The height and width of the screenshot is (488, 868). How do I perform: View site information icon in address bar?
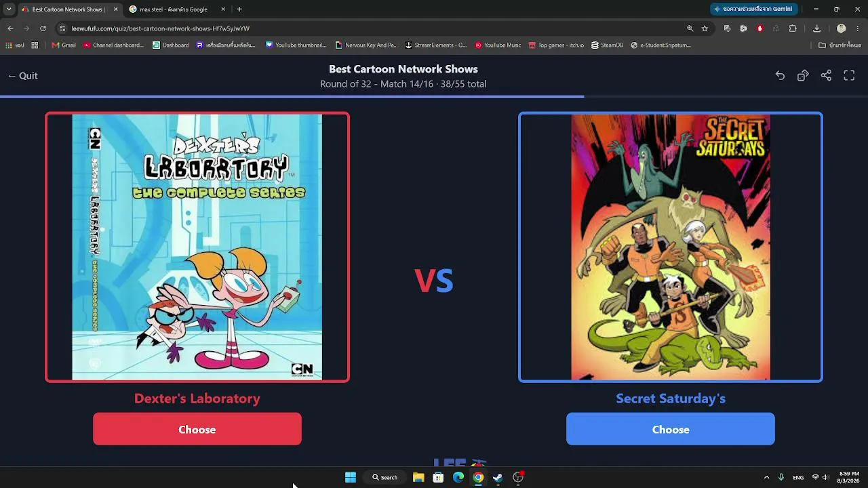tap(62, 28)
